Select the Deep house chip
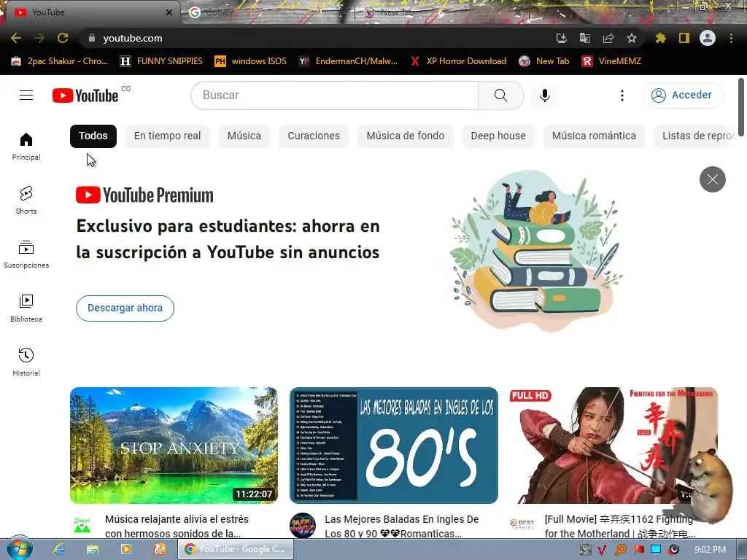The image size is (747, 560). 498,136
